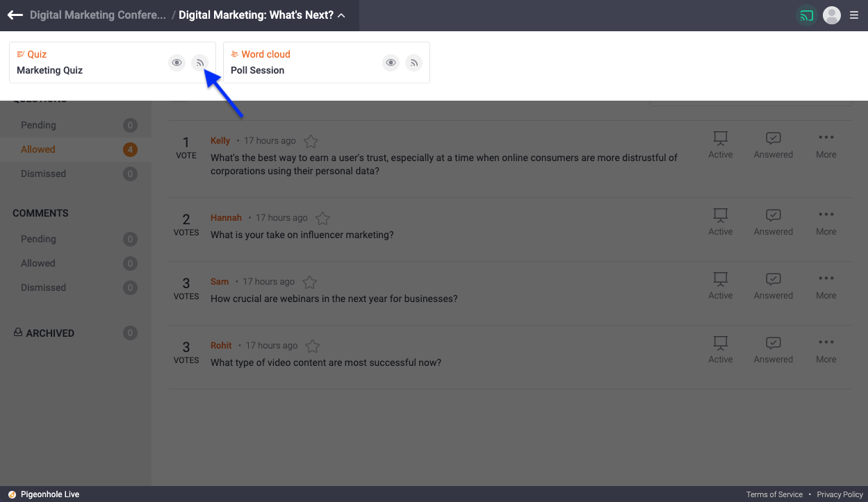Open the Terms of Service link
The width and height of the screenshot is (868, 502).
[x=774, y=494]
